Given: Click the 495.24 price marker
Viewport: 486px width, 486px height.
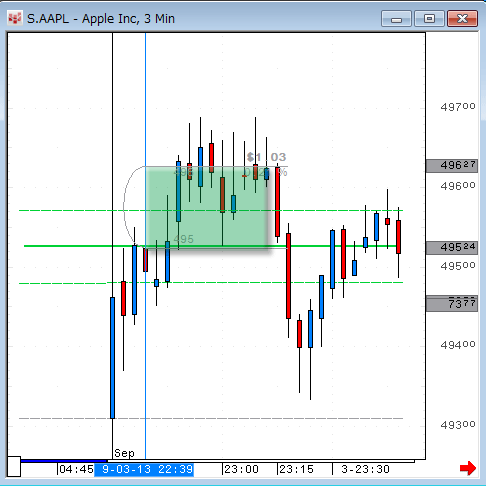Looking at the screenshot, I should pos(452,248).
